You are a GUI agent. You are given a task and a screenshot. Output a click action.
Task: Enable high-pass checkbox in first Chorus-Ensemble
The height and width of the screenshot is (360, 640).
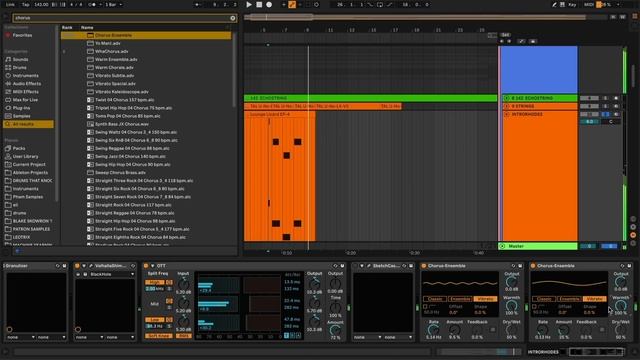tap(425, 306)
